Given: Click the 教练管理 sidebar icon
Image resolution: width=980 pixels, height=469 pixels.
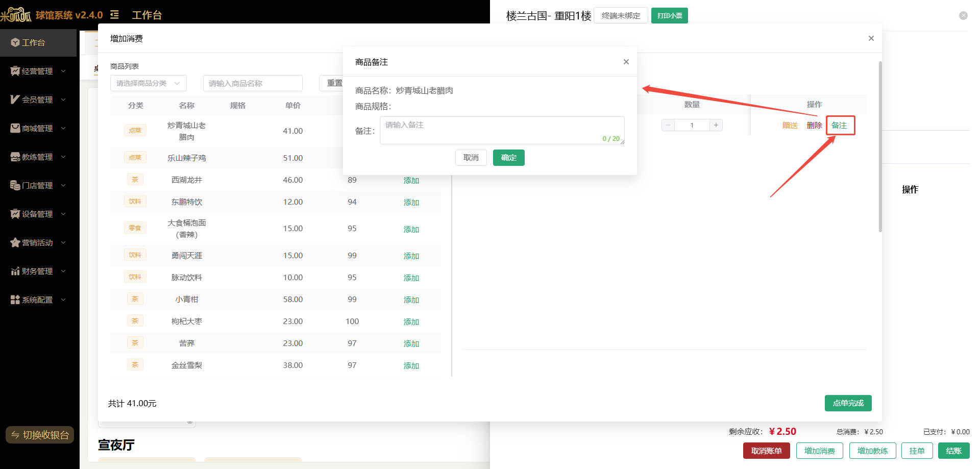Looking at the screenshot, I should (x=15, y=157).
